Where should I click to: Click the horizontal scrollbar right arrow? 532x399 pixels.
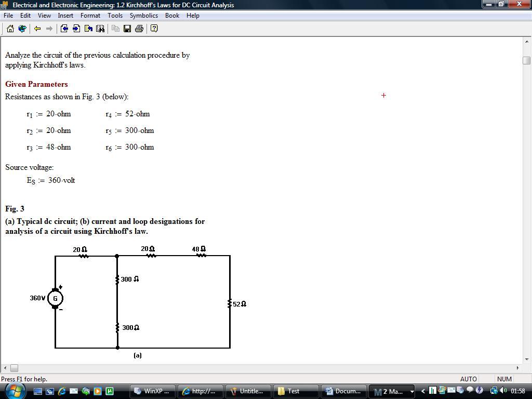coord(517,368)
